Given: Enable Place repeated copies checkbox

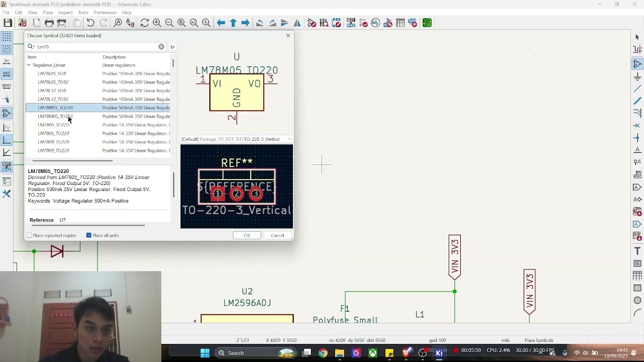Looking at the screenshot, I should (x=29, y=235).
